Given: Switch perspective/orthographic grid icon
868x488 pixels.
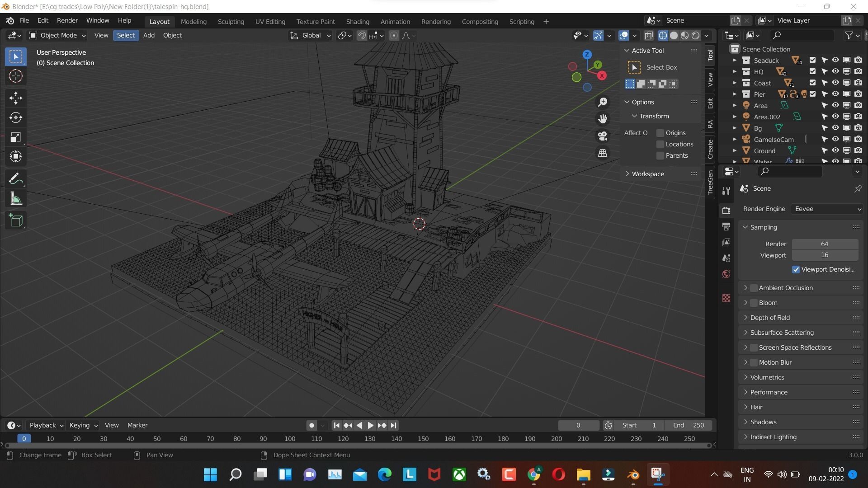Looking at the screenshot, I should [x=603, y=153].
